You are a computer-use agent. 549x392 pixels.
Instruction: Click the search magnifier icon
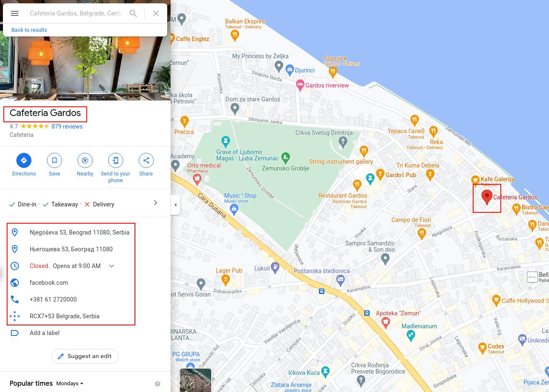pyautogui.click(x=133, y=13)
